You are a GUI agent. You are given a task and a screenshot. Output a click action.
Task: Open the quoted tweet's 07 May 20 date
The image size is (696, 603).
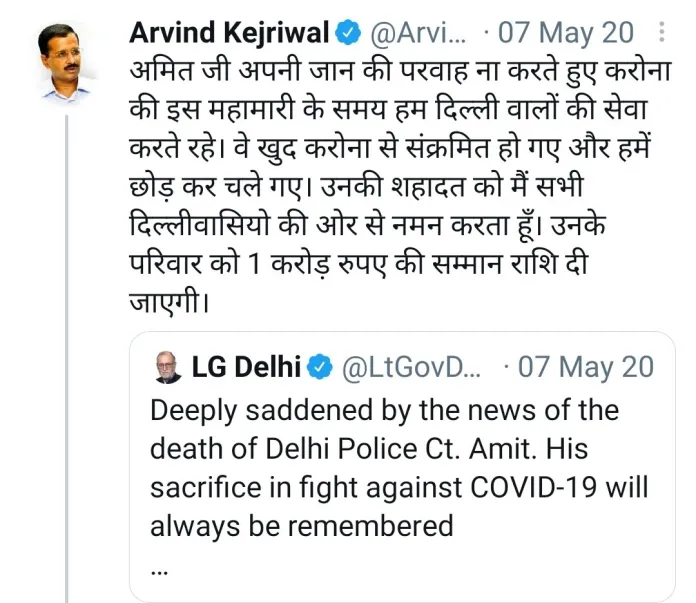tap(587, 368)
